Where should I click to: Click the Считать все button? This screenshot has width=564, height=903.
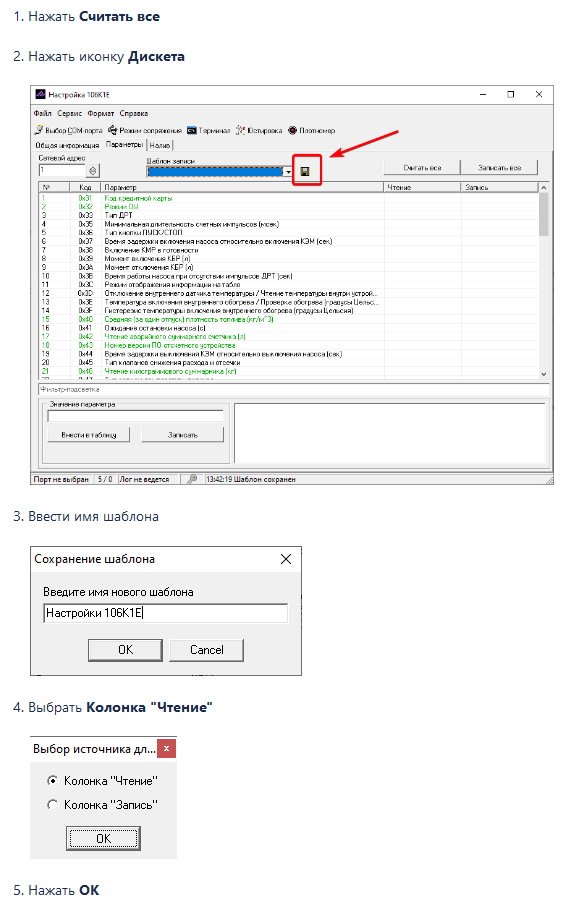click(x=422, y=168)
